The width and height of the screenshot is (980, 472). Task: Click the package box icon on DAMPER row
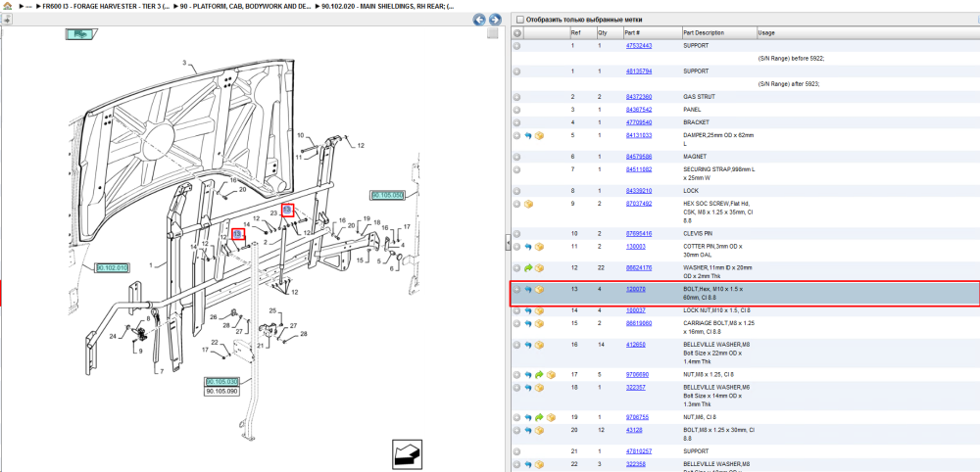coord(539,135)
